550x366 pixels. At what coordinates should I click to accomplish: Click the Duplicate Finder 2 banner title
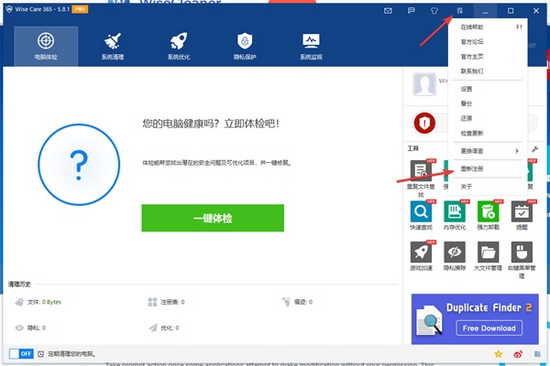(x=489, y=308)
